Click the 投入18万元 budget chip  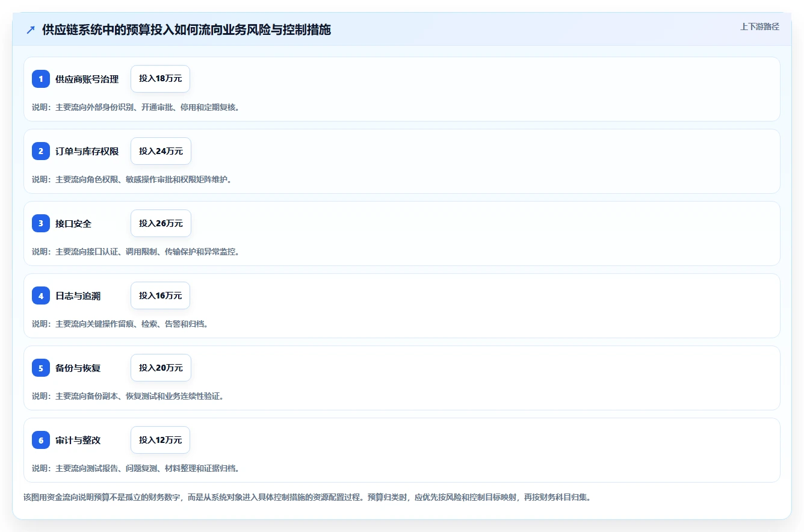click(x=161, y=79)
